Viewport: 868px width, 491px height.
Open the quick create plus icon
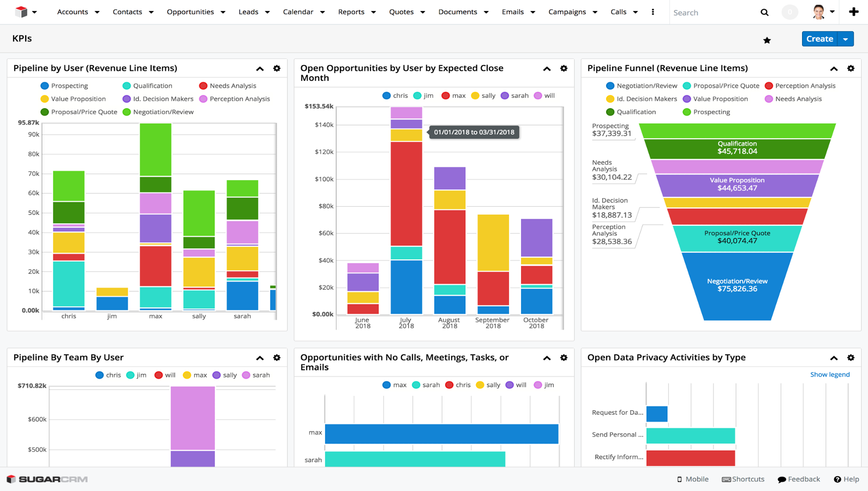coord(854,11)
